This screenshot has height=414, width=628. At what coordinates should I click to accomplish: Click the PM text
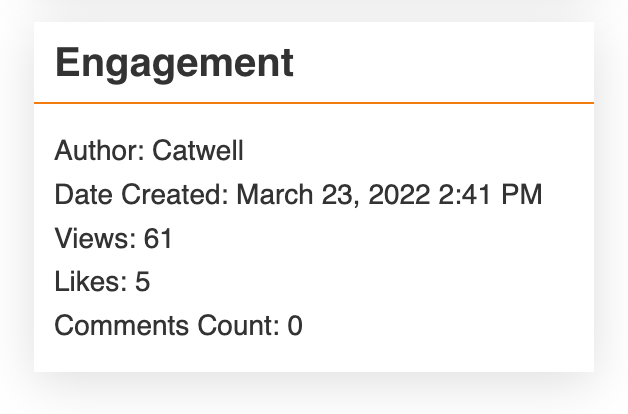point(522,195)
